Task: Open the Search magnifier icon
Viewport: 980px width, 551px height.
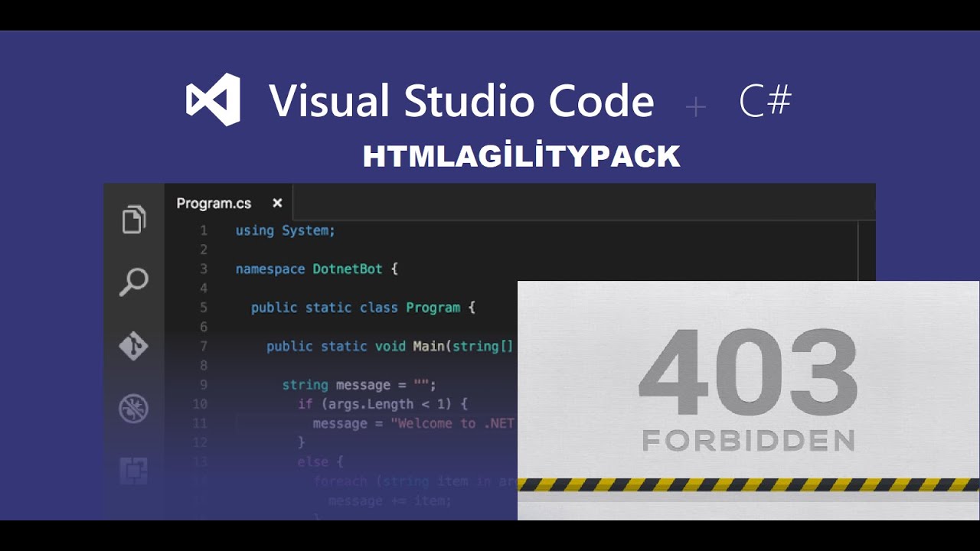Action: coord(133,282)
